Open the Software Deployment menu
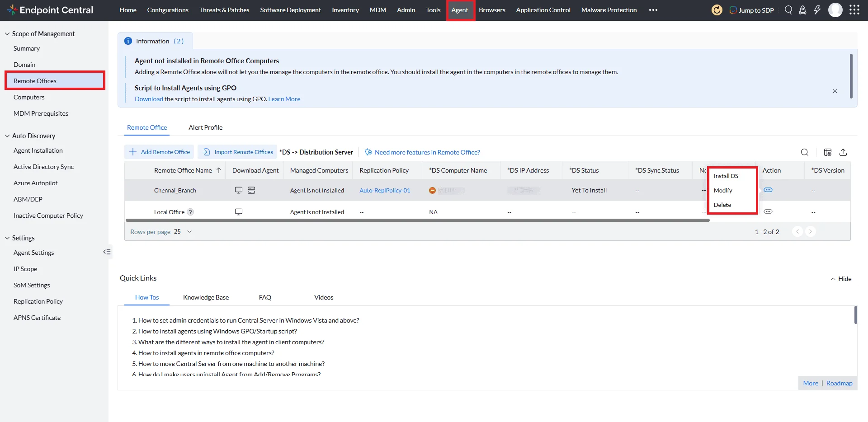The height and width of the screenshot is (422, 868). [x=291, y=10]
